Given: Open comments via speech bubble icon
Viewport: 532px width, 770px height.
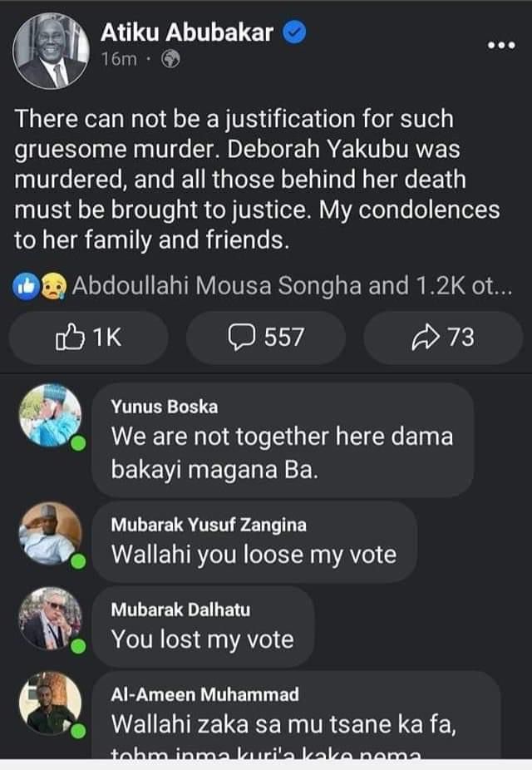Looking at the screenshot, I should tap(265, 337).
